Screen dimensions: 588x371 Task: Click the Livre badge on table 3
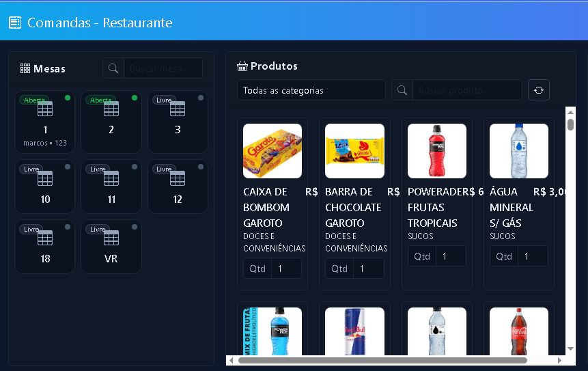(164, 100)
